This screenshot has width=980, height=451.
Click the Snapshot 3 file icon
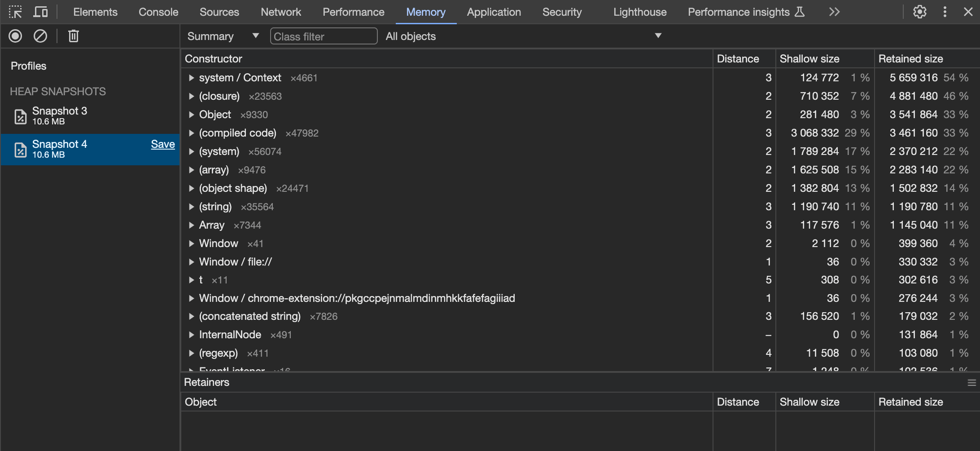(21, 116)
